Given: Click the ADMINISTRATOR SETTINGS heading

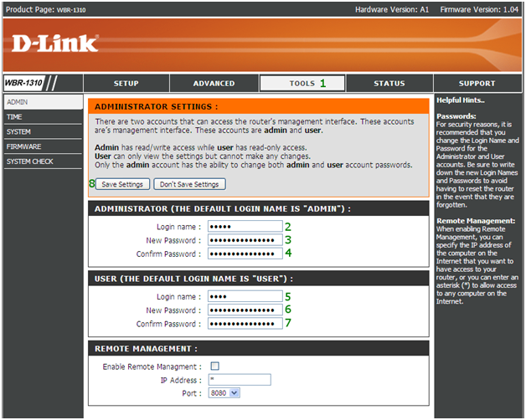Looking at the screenshot, I should pyautogui.click(x=157, y=106).
